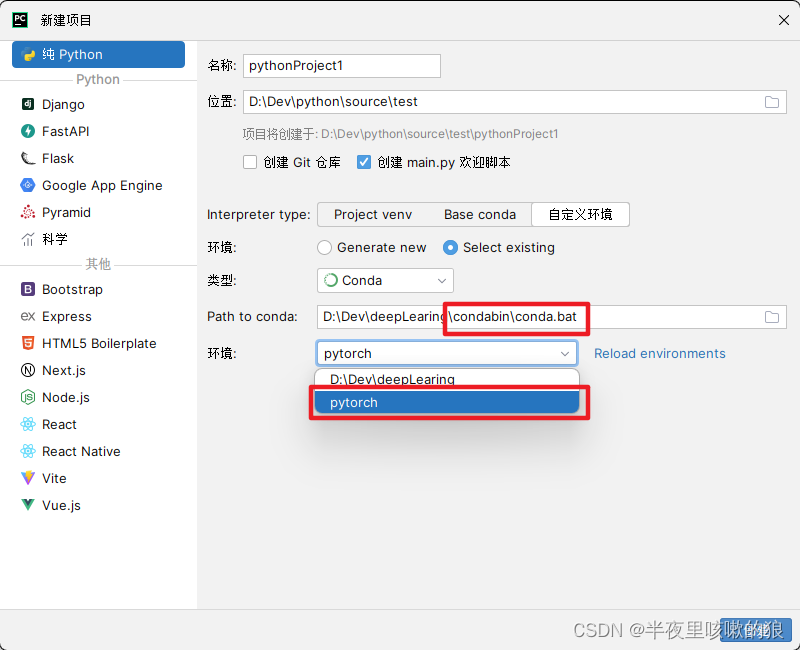Click the Path to conda field
Viewport: 800px width, 650px height.
point(551,317)
